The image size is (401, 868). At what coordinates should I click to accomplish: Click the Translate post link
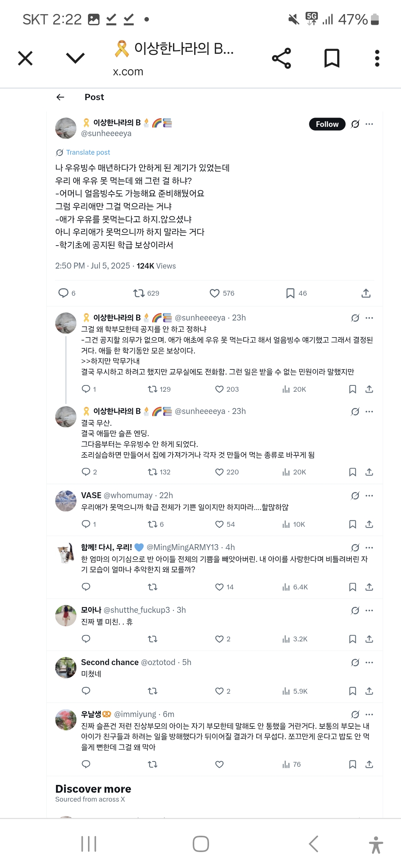[88, 152]
